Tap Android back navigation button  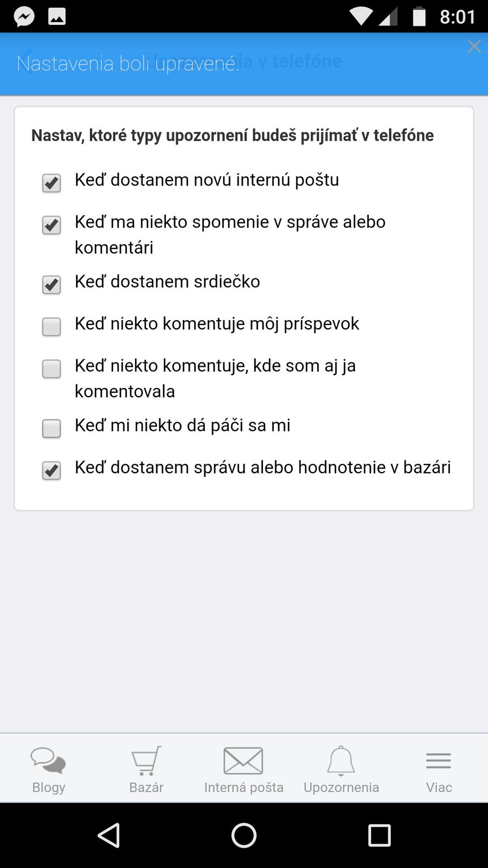pyautogui.click(x=108, y=835)
